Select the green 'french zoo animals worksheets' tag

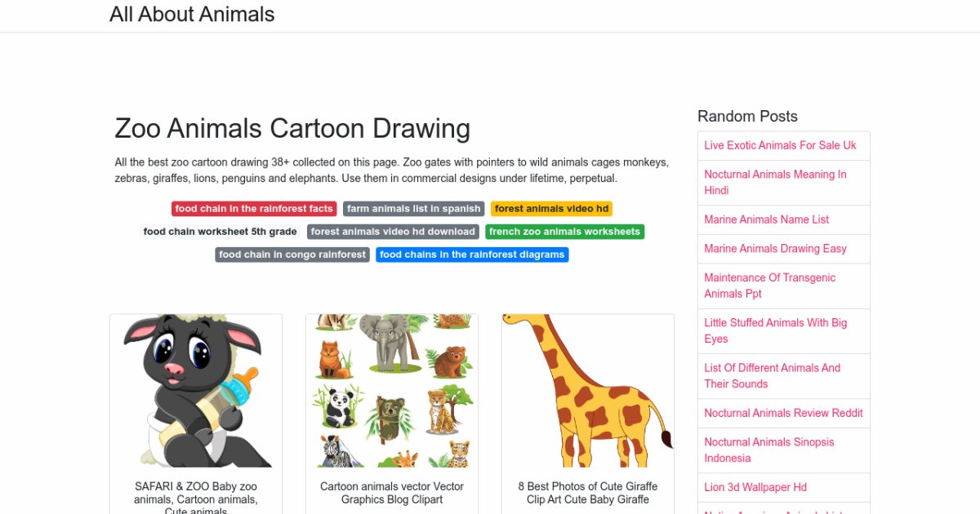[564, 232]
